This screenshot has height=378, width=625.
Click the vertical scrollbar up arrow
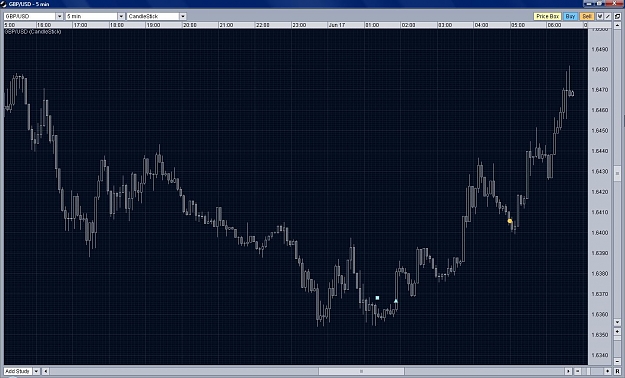[617, 25]
